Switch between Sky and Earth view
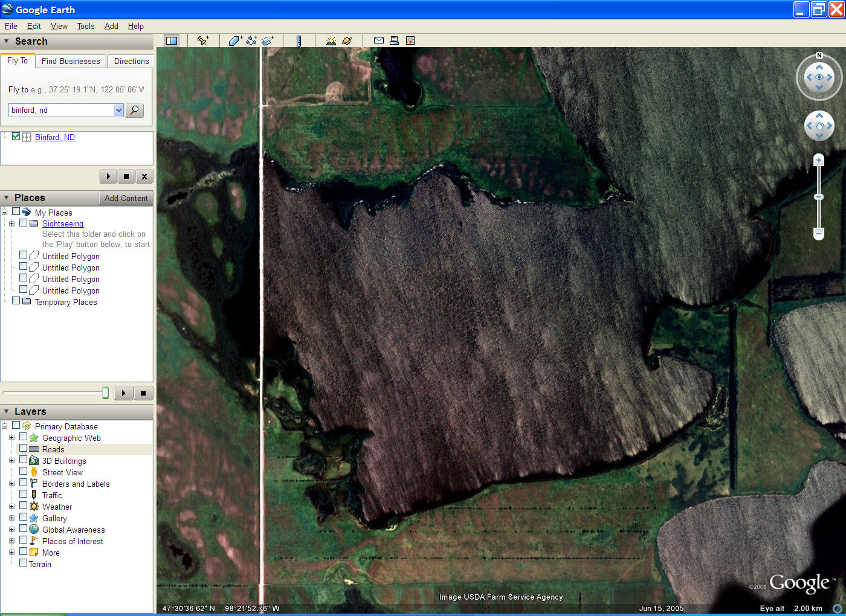846x616 pixels. point(347,40)
